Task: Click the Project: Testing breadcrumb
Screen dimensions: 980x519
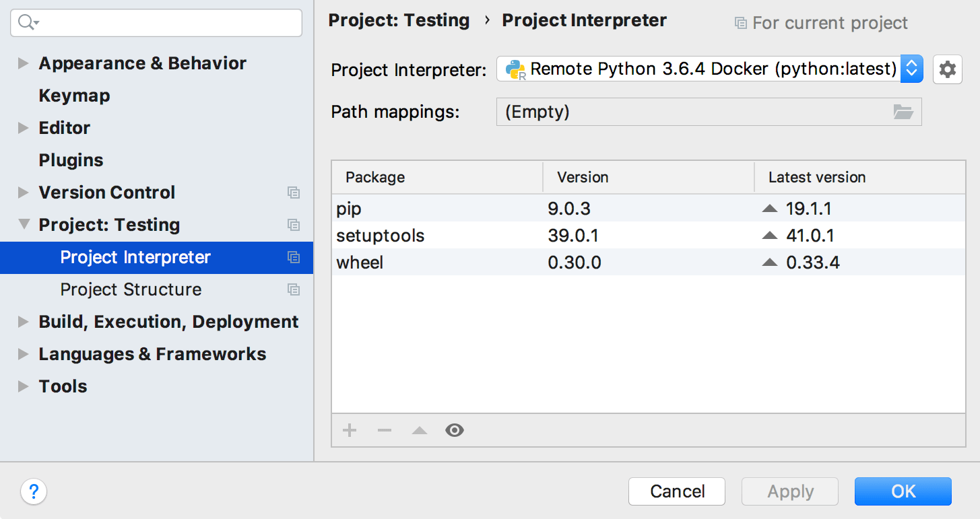Action: (399, 20)
